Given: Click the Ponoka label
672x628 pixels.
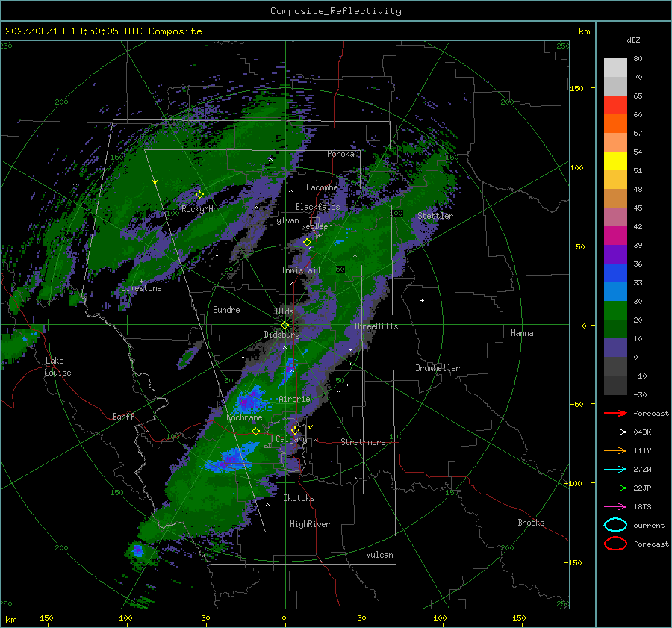Looking at the screenshot, I should pyautogui.click(x=340, y=154).
